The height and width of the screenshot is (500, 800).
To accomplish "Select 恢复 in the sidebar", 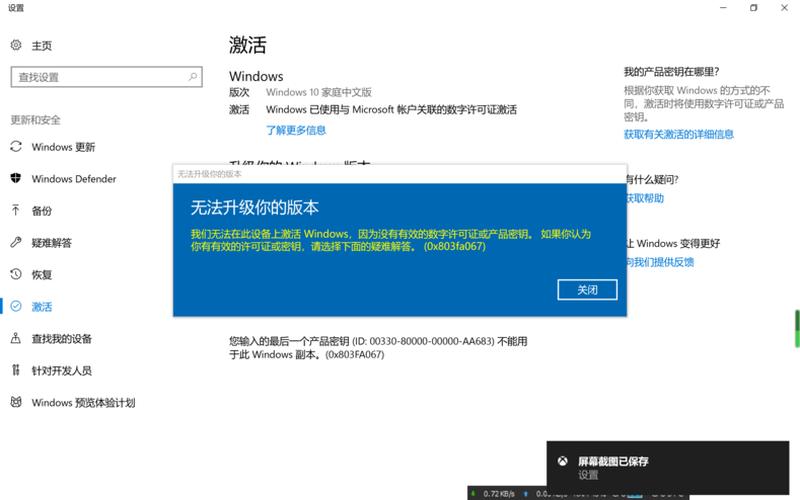I will pos(42,275).
